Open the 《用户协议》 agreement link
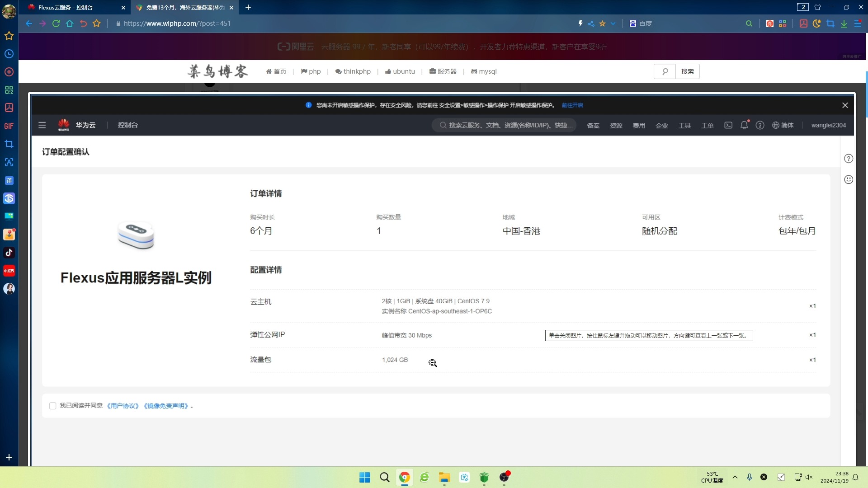 (x=123, y=405)
